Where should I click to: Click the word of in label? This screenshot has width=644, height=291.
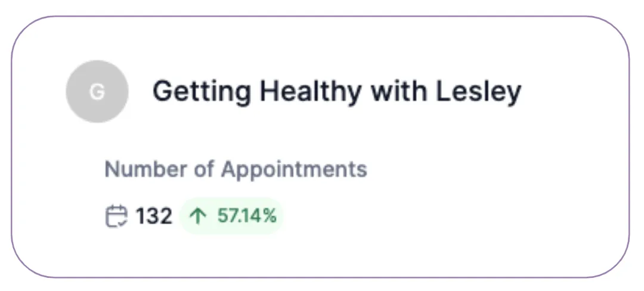click(x=204, y=169)
